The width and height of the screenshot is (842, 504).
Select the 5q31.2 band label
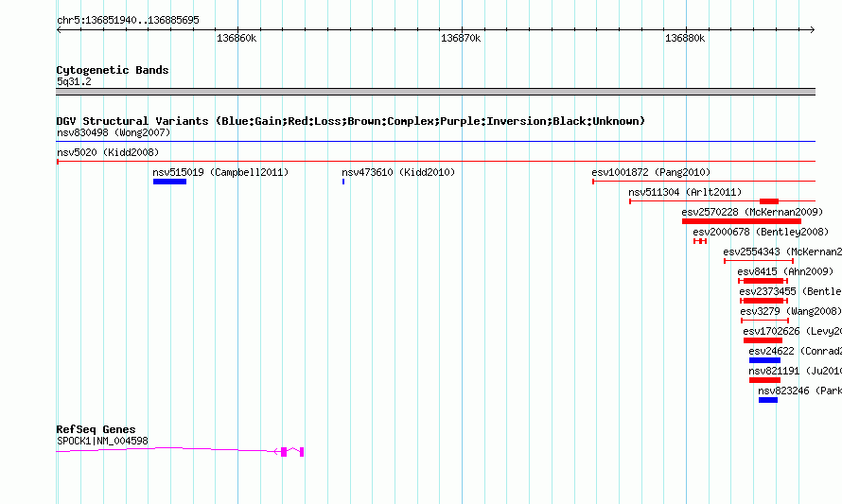coord(74,81)
